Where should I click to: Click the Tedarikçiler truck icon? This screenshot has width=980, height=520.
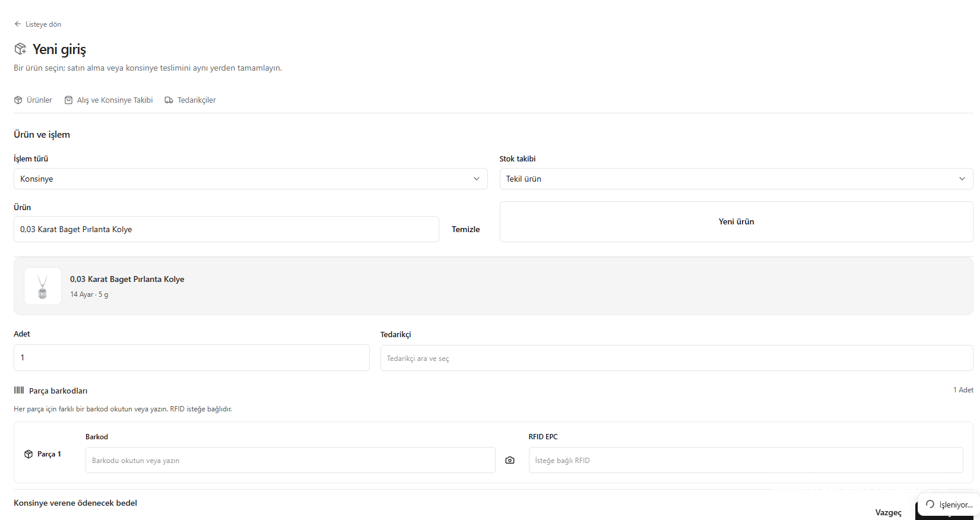tap(169, 100)
